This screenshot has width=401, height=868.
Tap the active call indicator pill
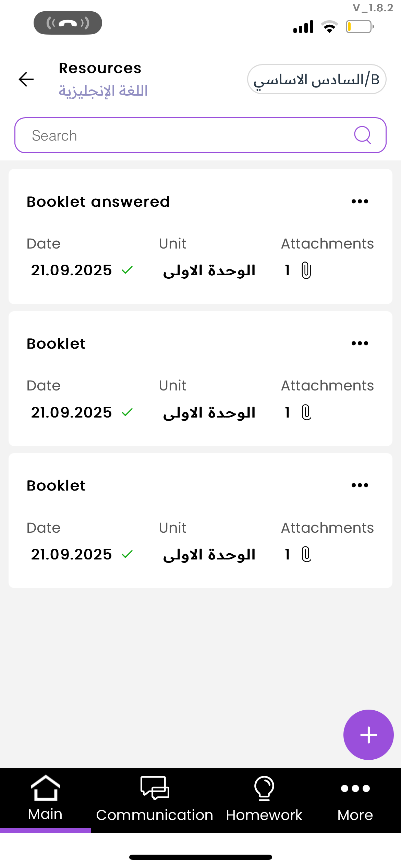pyautogui.click(x=68, y=23)
